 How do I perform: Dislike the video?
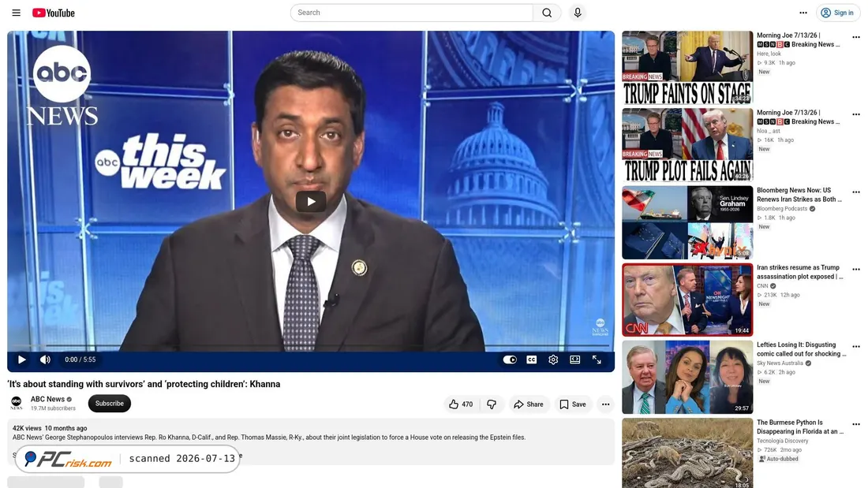[x=492, y=404]
